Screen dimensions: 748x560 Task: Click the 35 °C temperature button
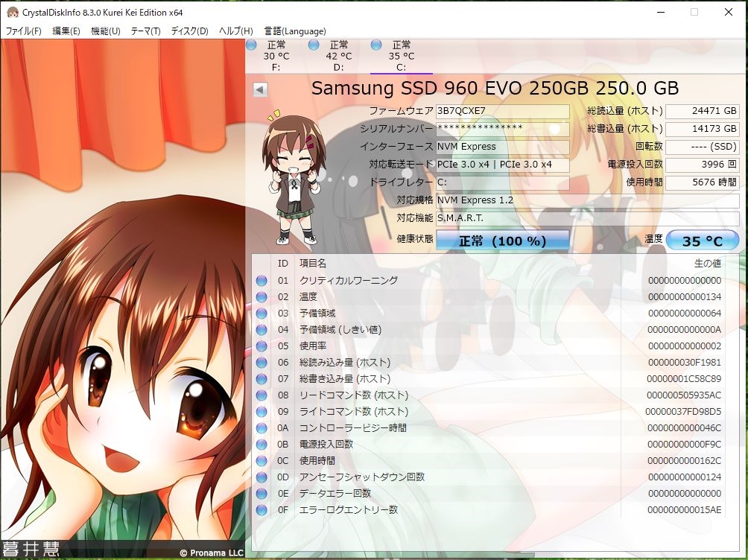(x=703, y=241)
